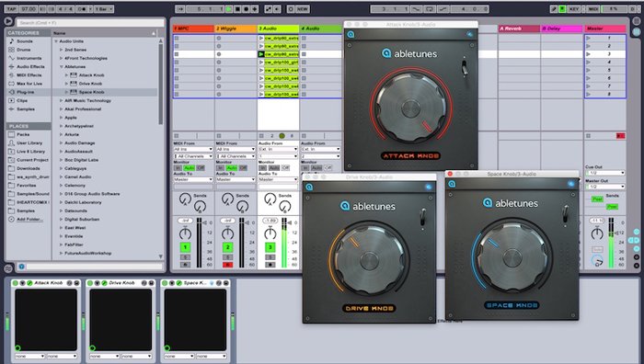Open Audio From dropdown on track 3
The image size is (644, 364).
point(278,150)
